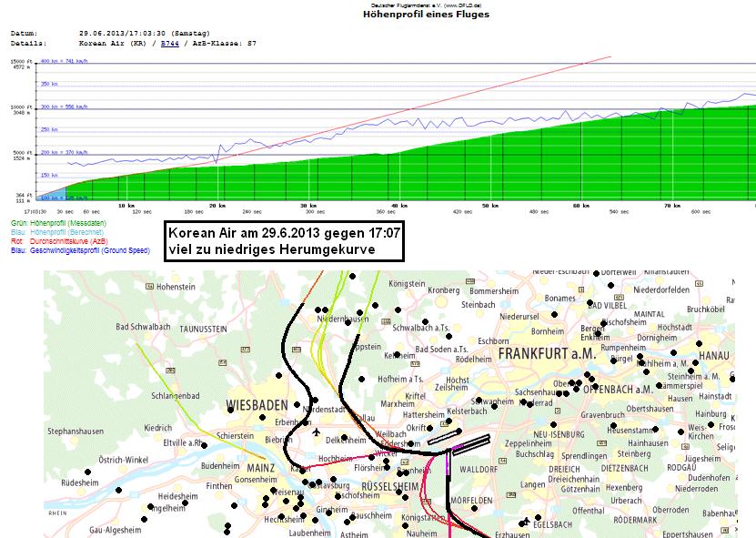Click the 'Kiedrich' town label
Screen dimensions: 756x538
coord(158,428)
